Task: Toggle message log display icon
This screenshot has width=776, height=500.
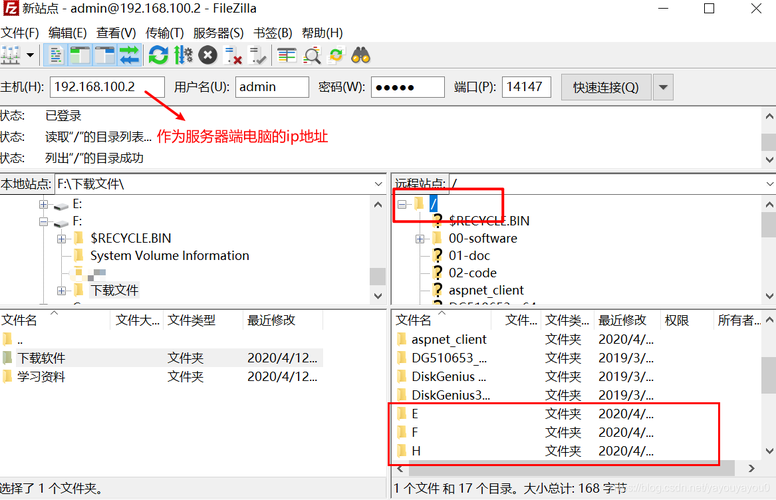Action: (56, 55)
